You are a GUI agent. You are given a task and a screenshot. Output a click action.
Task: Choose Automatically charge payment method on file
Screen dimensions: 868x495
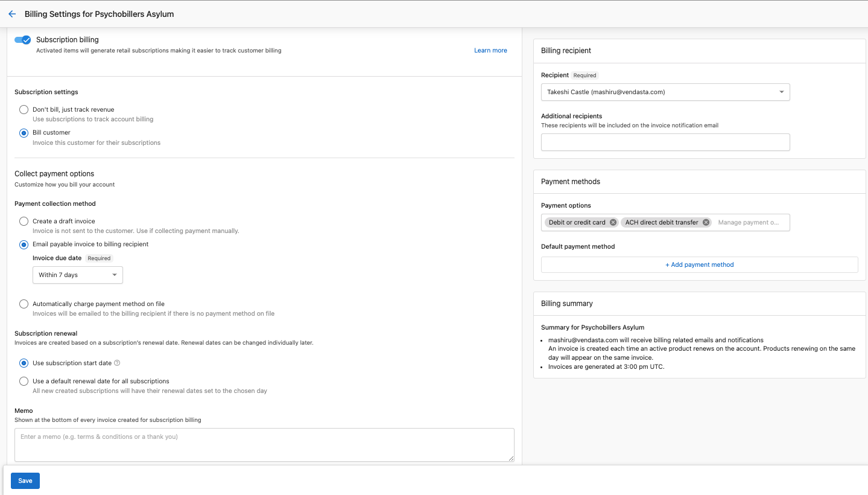pos(24,304)
